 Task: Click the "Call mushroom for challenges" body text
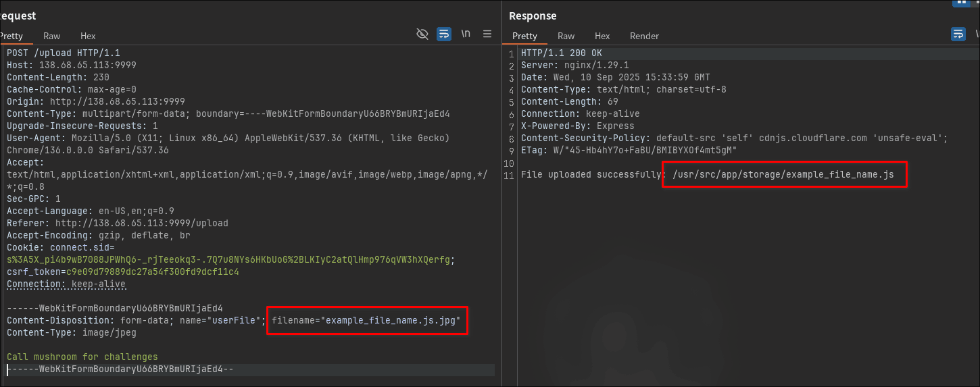tap(82, 357)
